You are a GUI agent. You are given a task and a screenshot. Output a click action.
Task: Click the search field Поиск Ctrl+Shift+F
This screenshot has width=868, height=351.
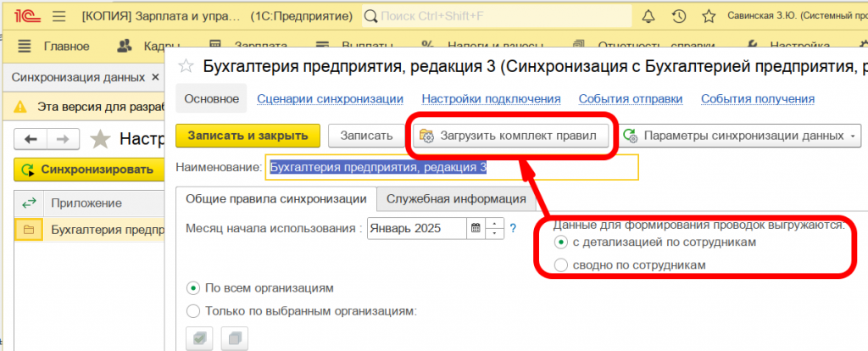[497, 17]
